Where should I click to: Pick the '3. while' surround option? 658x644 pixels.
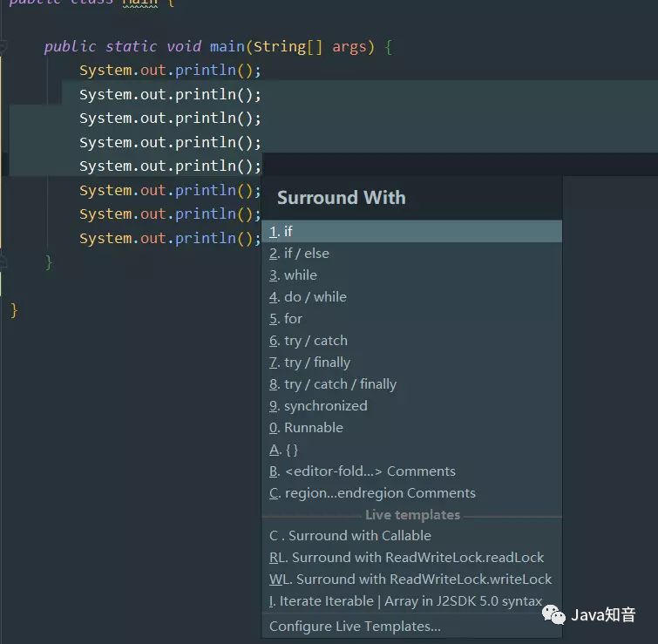click(x=411, y=275)
